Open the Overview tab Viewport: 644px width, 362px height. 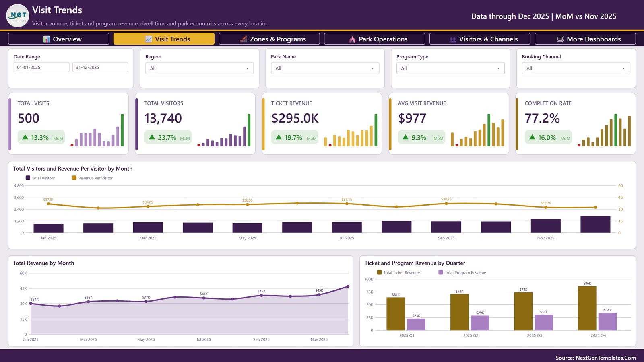tap(59, 39)
